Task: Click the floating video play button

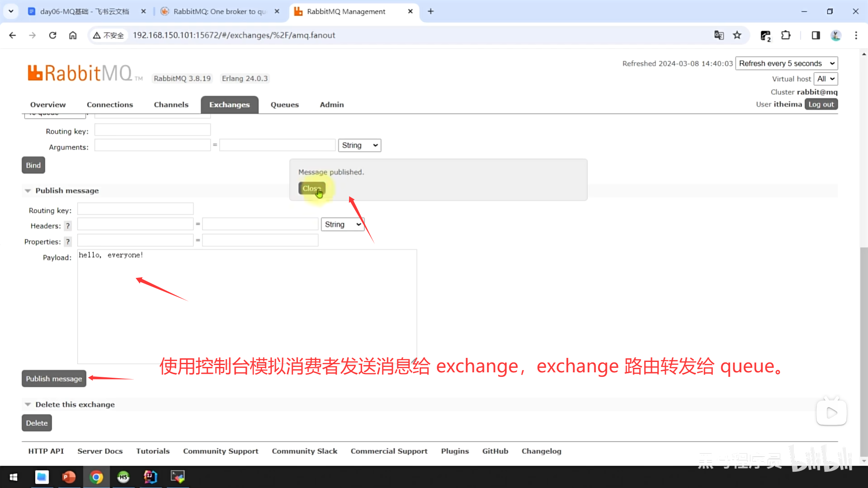Action: pos(831,413)
